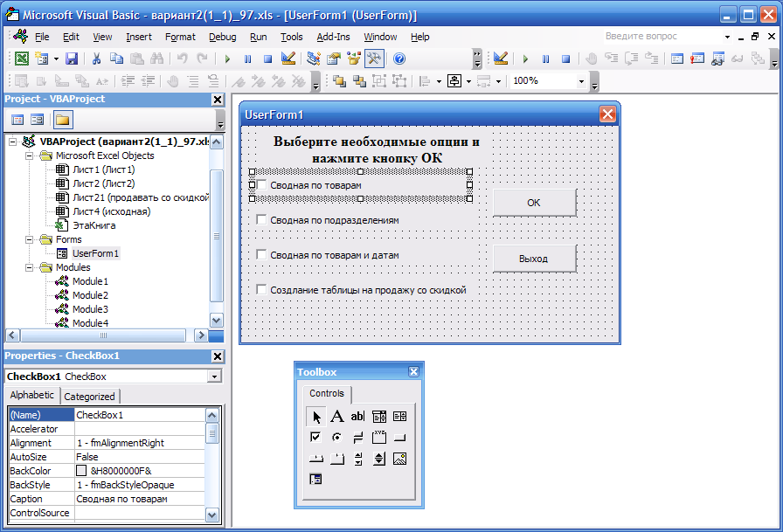Click the Save icon in the toolbar
783x532 pixels.
coord(72,59)
